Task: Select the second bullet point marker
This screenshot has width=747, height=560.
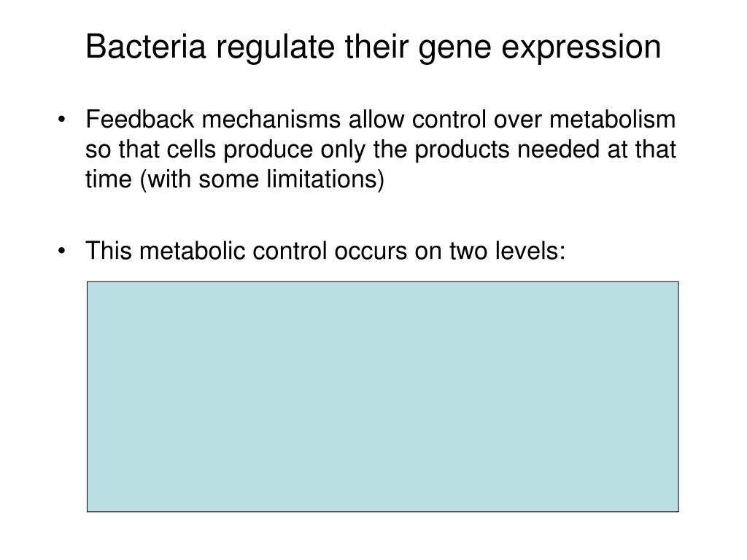Action: coord(67,251)
